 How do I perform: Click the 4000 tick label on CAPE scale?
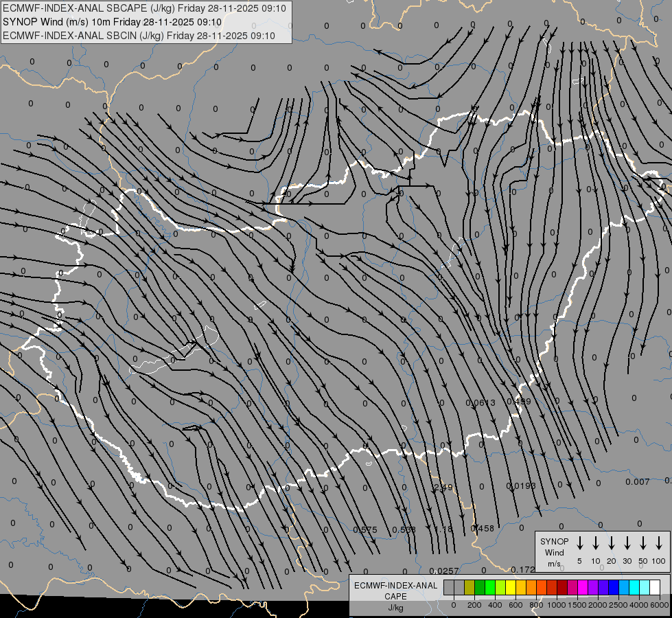tap(639, 605)
